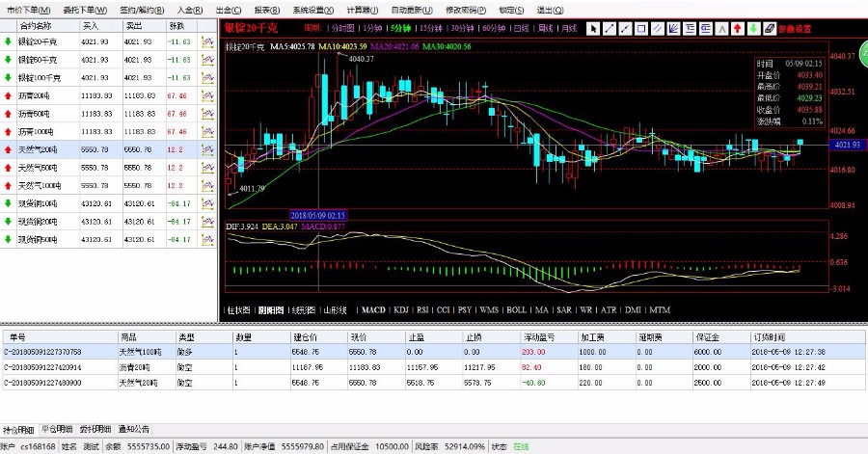
Task: Place a red up arrow marker
Action: (x=738, y=29)
